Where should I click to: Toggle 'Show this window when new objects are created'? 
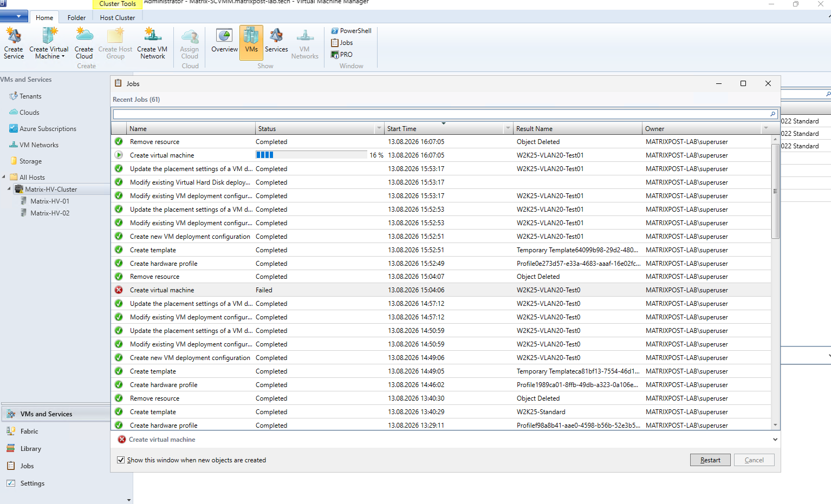(121, 460)
